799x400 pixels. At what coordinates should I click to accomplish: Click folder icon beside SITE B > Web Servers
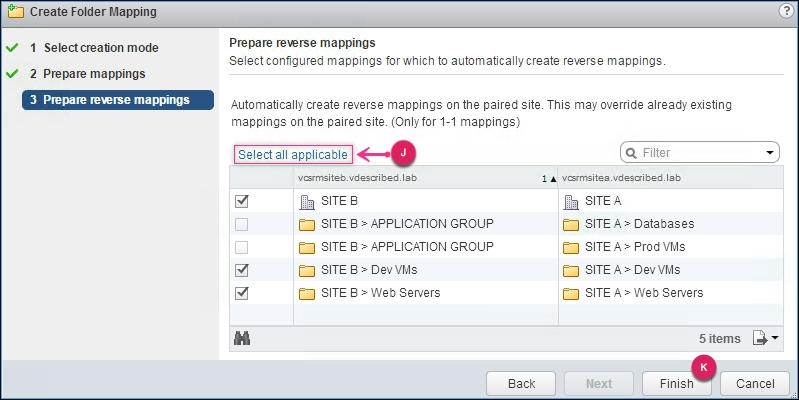(x=307, y=294)
